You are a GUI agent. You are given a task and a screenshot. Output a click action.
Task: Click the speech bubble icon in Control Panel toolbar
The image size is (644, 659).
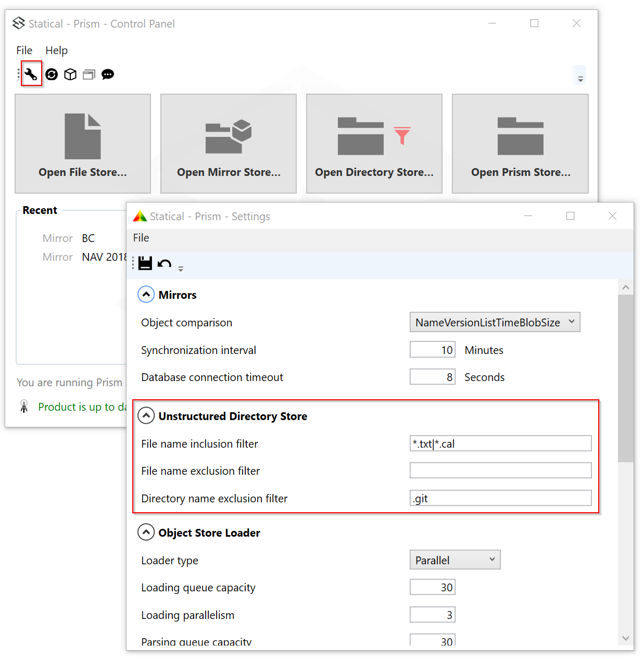pos(108,74)
